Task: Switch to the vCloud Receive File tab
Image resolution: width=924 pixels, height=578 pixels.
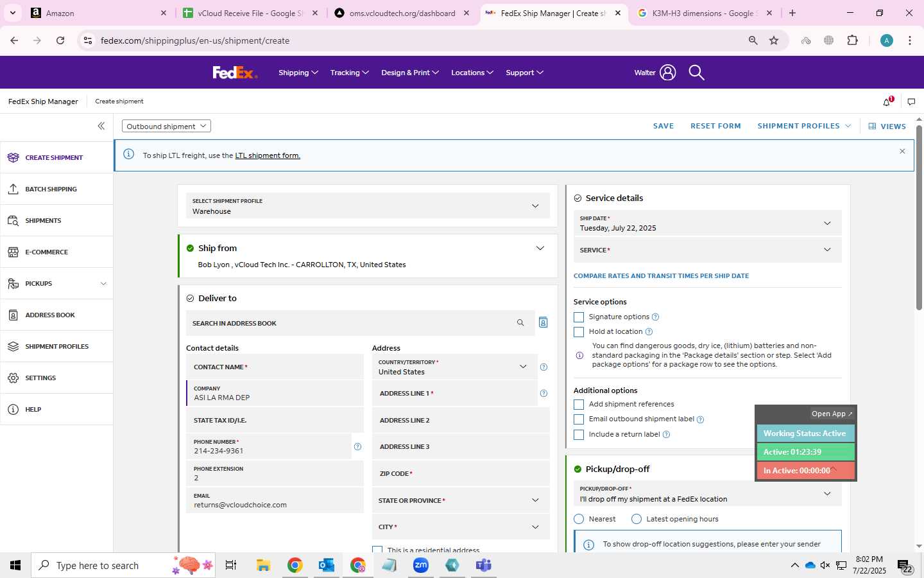Action: 251,13
